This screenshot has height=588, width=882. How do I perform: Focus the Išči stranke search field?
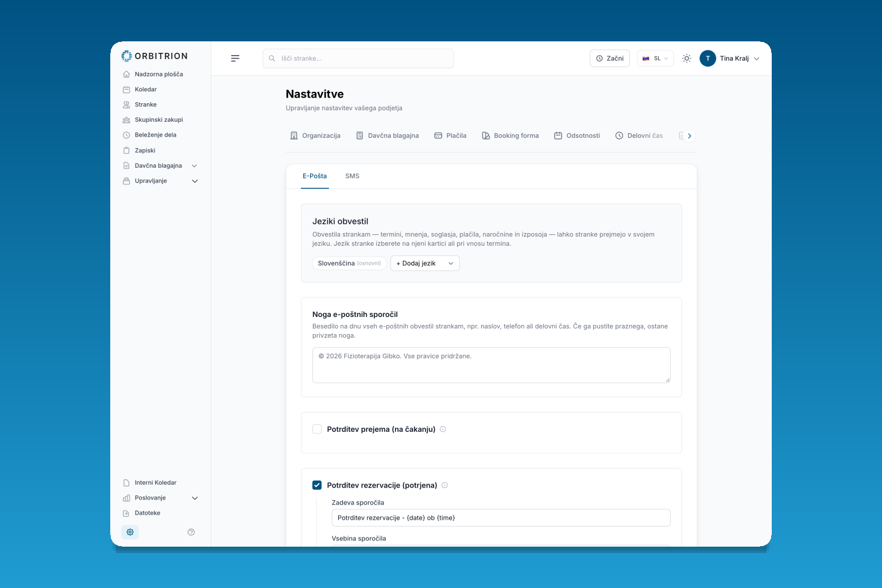pos(358,58)
